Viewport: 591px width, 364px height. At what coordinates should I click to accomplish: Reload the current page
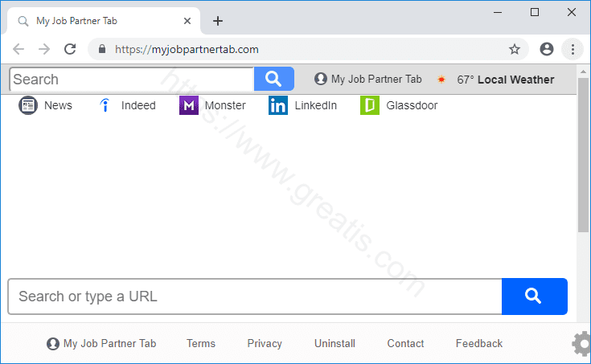pyautogui.click(x=70, y=49)
